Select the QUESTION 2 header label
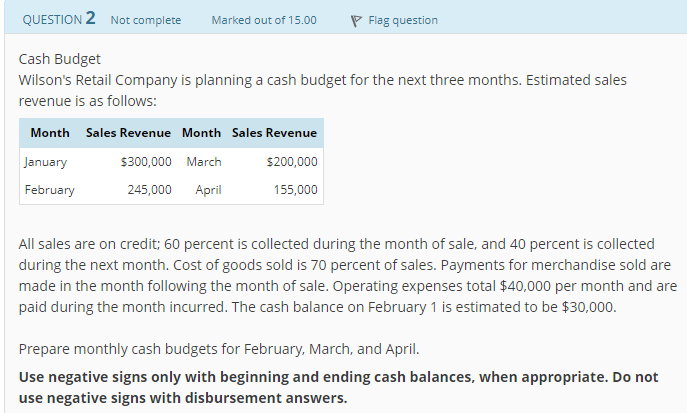 point(59,18)
